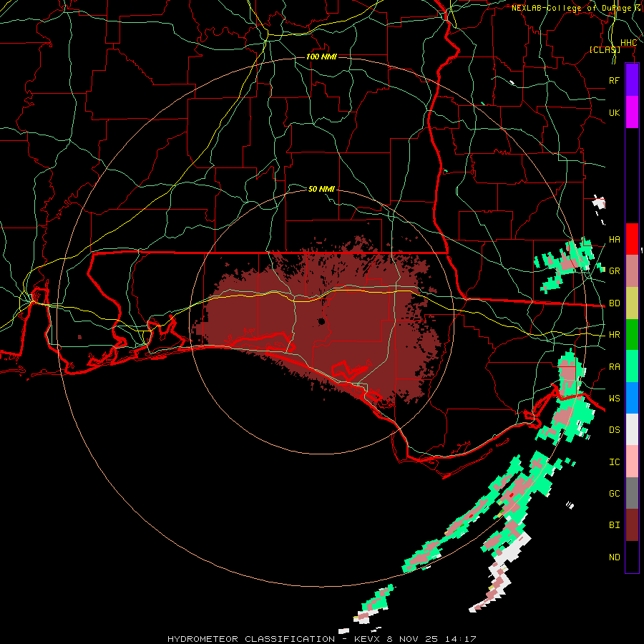Click the BD yellow legend swatch
Screen dimensions: 644x644
[x=632, y=303]
